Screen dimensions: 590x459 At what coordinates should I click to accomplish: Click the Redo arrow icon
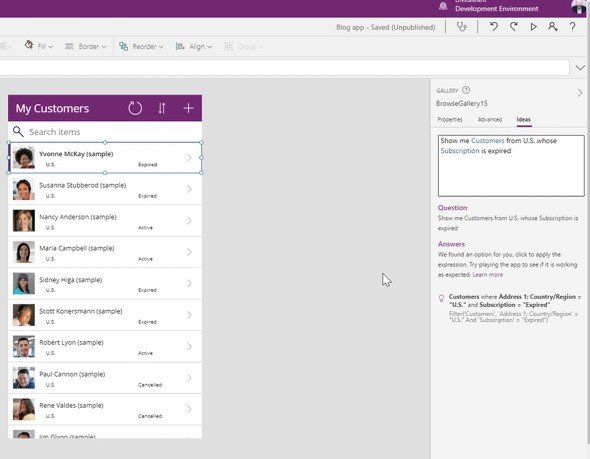(514, 27)
